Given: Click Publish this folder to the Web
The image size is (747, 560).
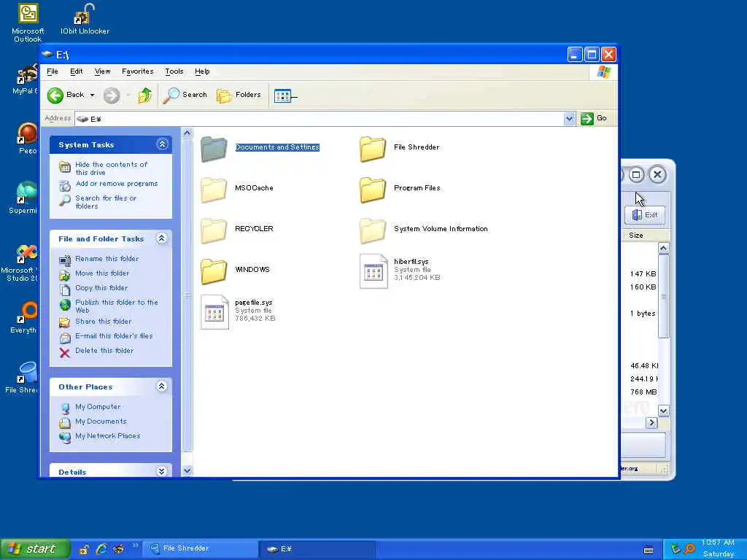Looking at the screenshot, I should coord(116,306).
